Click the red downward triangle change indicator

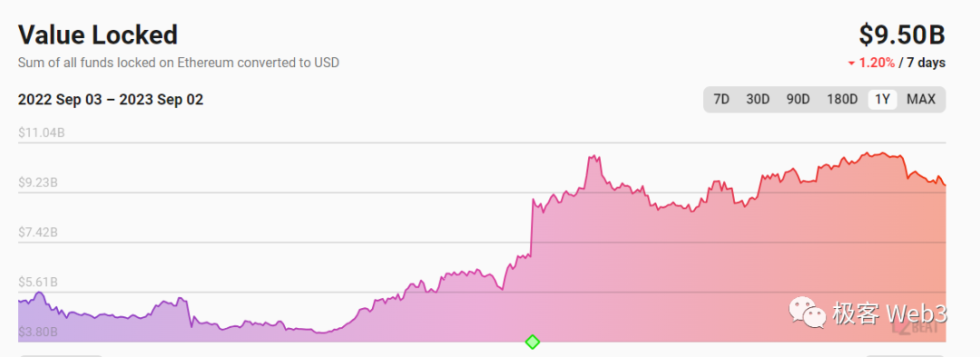pyautogui.click(x=850, y=64)
